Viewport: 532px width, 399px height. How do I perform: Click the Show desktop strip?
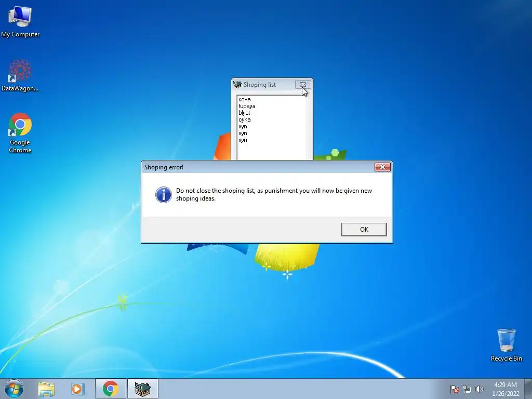[528, 389]
